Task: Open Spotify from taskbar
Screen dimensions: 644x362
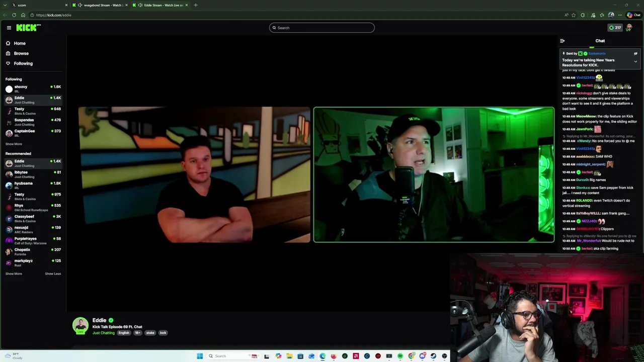Action: (400, 356)
